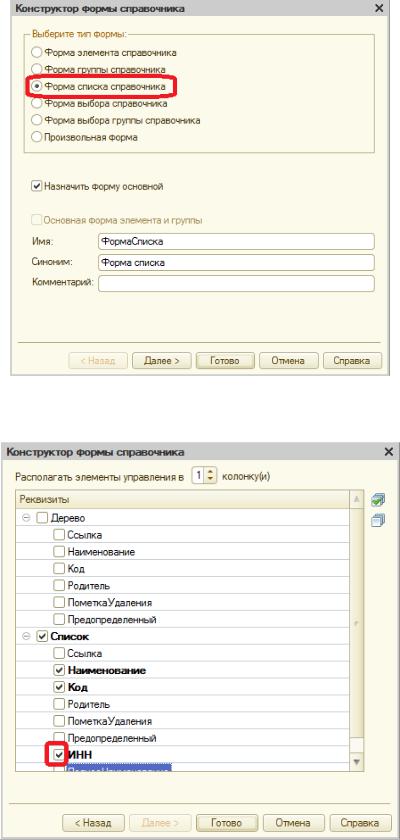Focus the empty Комментарий field
This screenshot has height=840, width=400.
pos(236,283)
